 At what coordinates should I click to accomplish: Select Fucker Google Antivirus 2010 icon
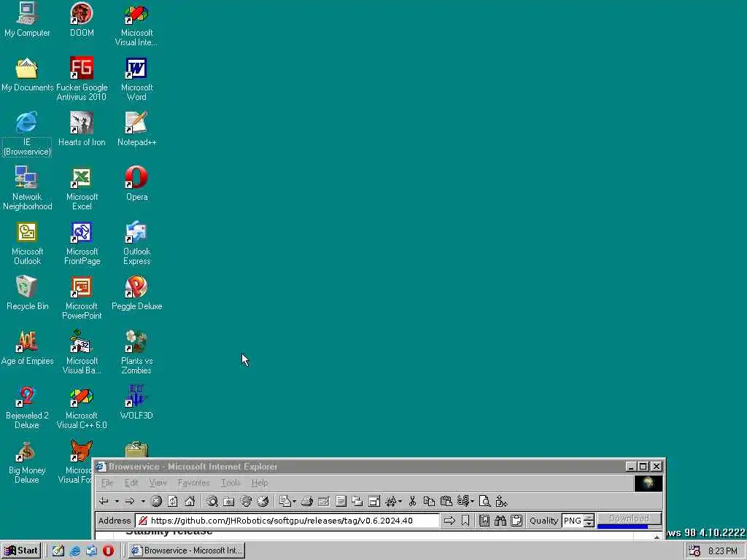point(82,79)
